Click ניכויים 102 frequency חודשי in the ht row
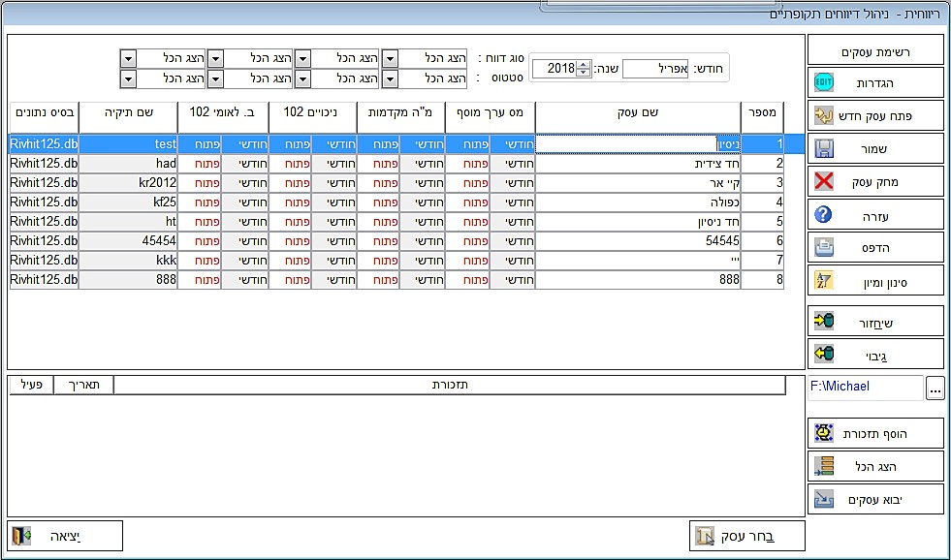This screenshot has height=560, width=951. (334, 222)
